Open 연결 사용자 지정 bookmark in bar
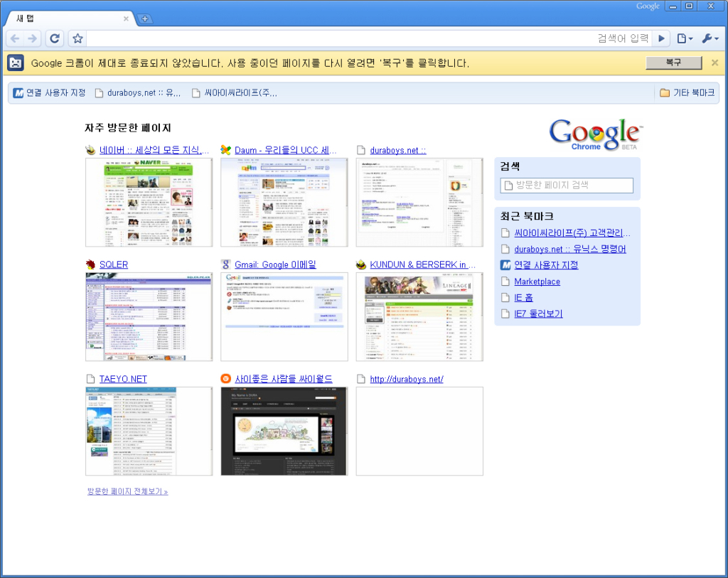Viewport: 728px width, 578px height. 49,93
